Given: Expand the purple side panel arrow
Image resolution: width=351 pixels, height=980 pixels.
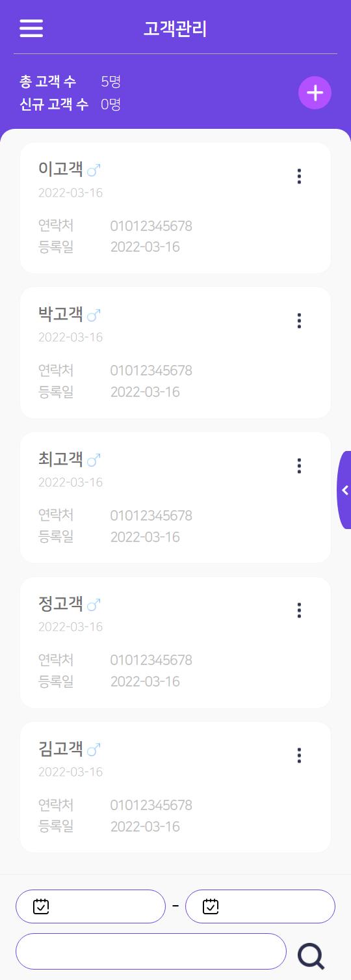Looking at the screenshot, I should [x=344, y=490].
